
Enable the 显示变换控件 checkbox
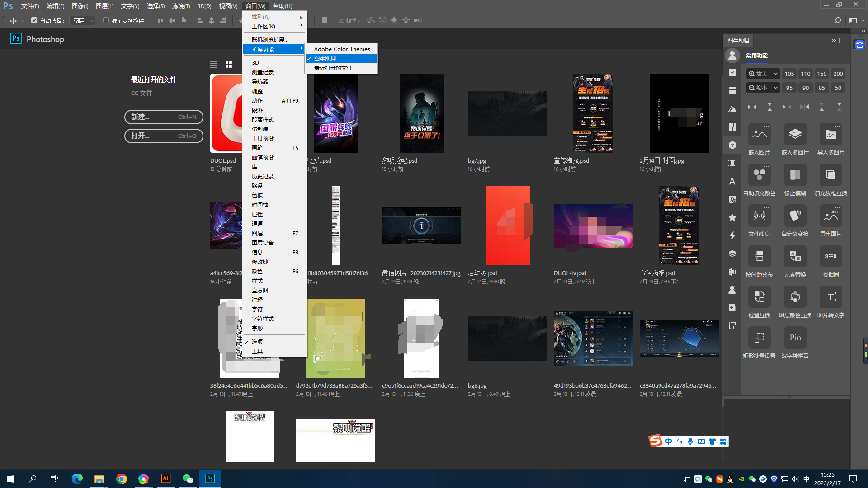click(106, 21)
